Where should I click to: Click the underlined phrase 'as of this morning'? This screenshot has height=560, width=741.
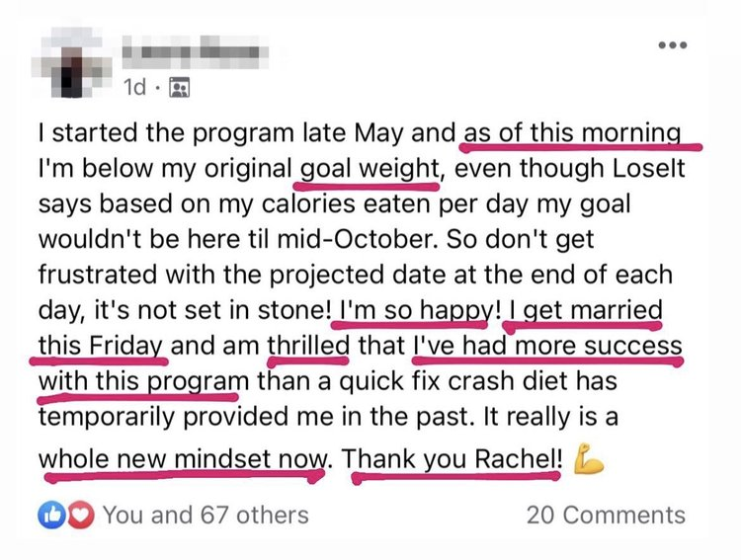pos(572,132)
